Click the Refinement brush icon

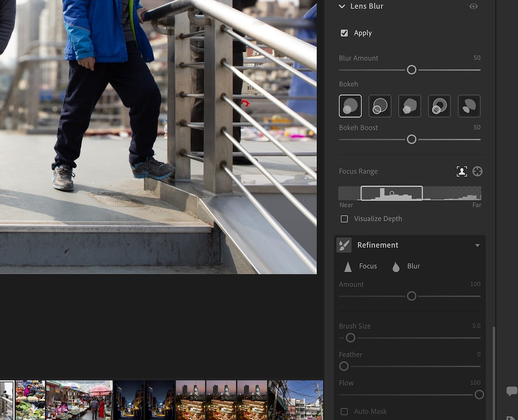pyautogui.click(x=343, y=245)
